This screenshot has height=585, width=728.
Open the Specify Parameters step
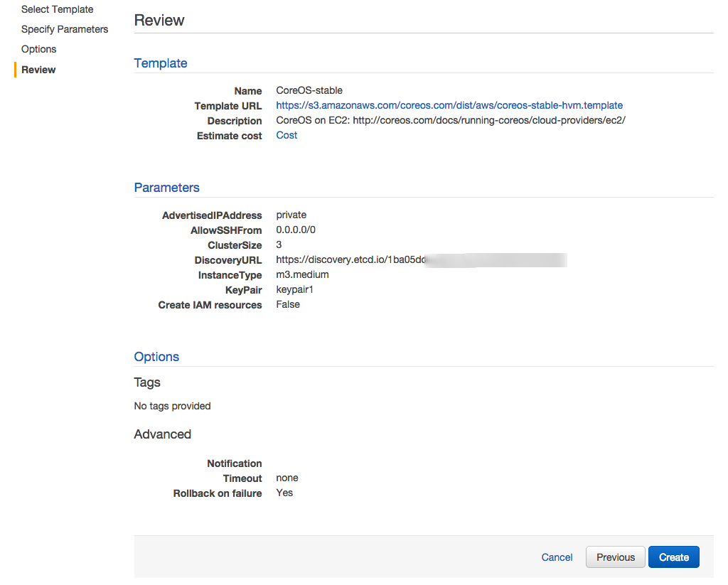pos(65,29)
